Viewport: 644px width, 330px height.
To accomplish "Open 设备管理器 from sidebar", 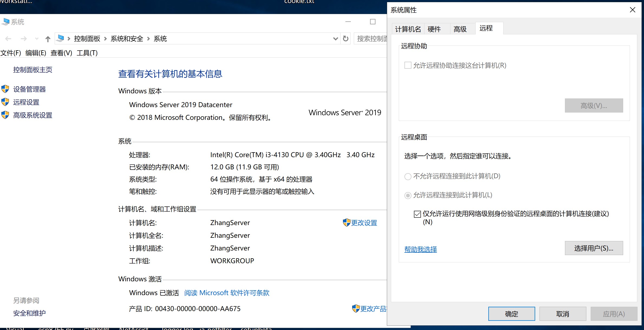I will point(29,89).
